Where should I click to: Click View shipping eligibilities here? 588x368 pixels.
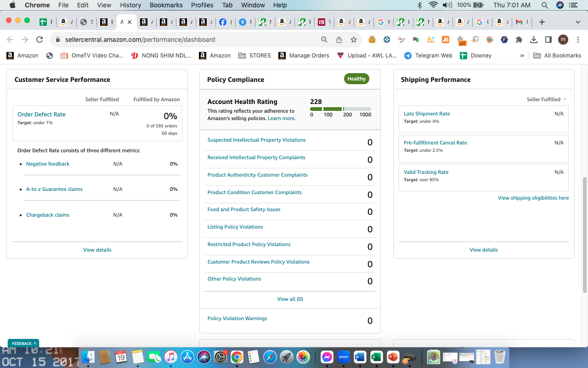pos(533,198)
